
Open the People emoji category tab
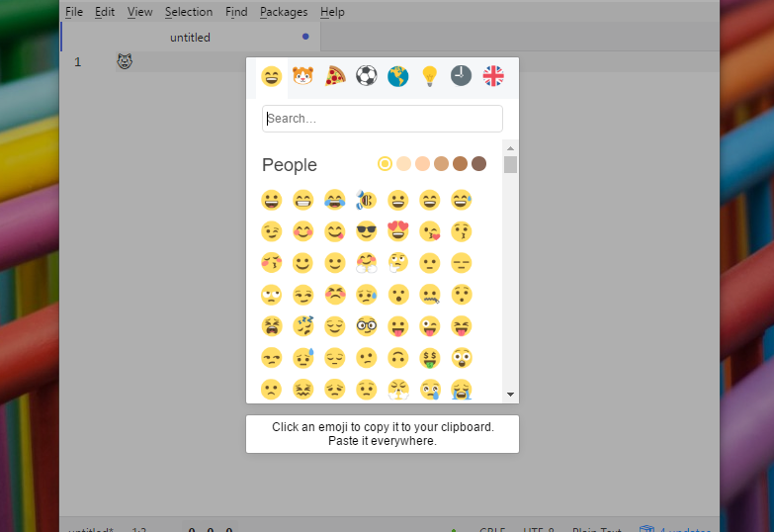(272, 76)
